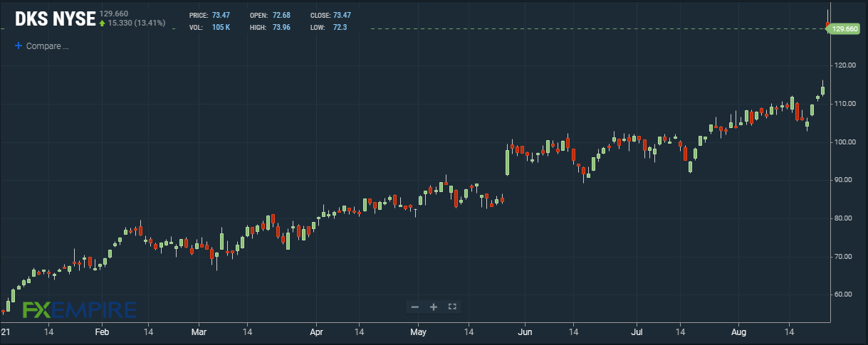
Task: Click the VOL value 105 K
Action: (221, 27)
